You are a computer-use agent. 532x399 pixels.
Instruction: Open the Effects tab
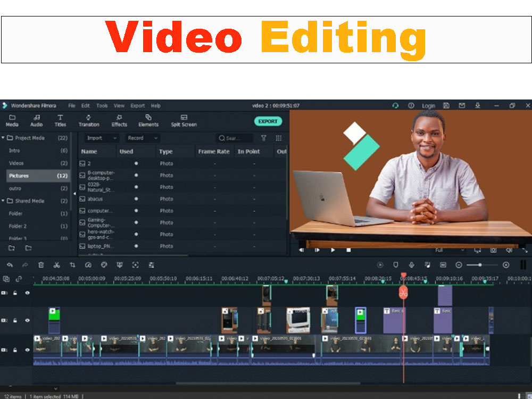pyautogui.click(x=119, y=120)
